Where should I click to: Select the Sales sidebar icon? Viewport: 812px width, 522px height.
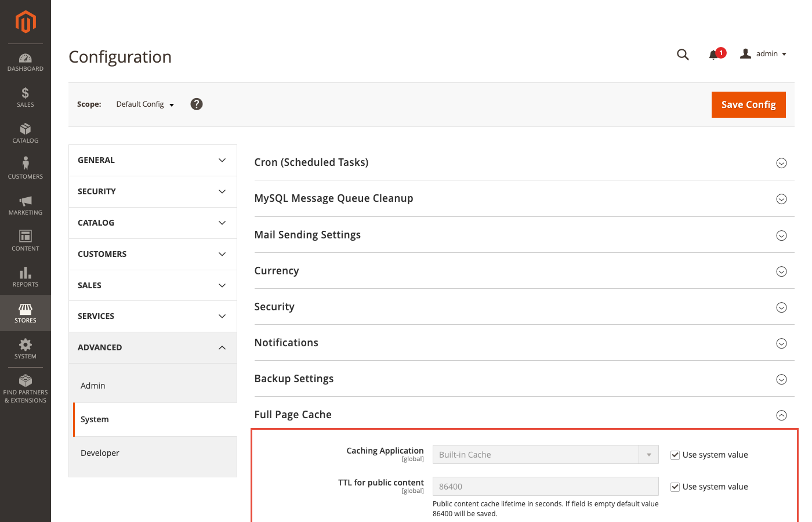tap(25, 98)
